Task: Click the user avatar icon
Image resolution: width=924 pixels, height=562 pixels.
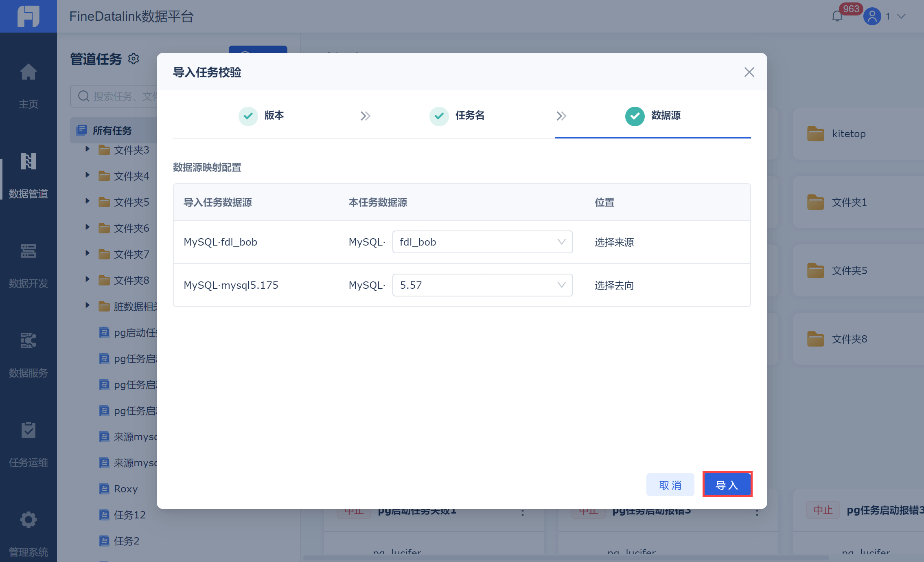Action: click(872, 16)
